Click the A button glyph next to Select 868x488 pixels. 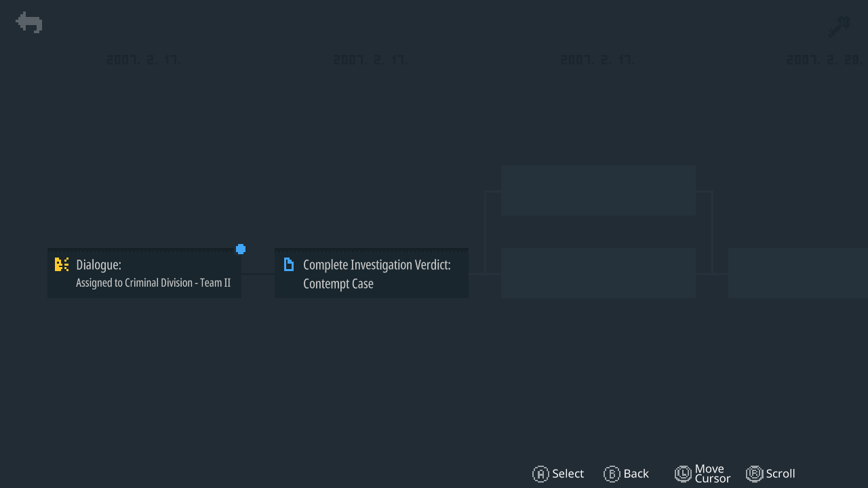(x=540, y=474)
